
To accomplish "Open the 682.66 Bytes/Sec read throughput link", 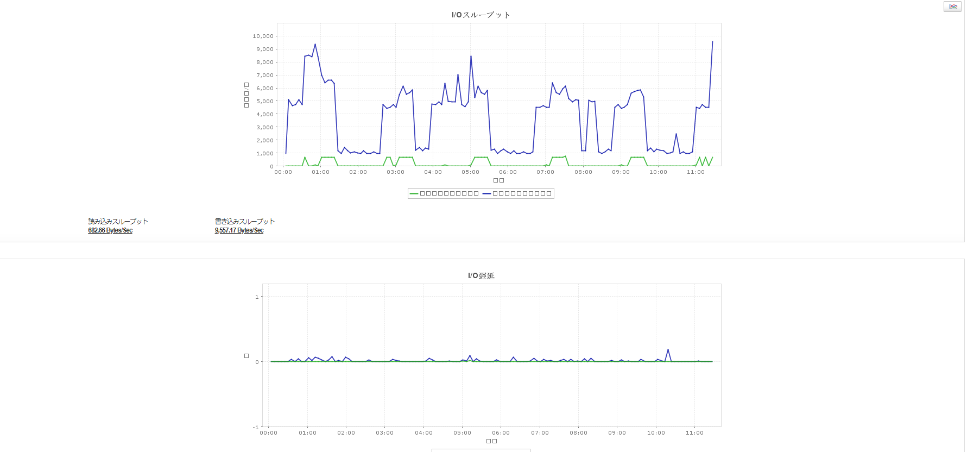I will [110, 230].
